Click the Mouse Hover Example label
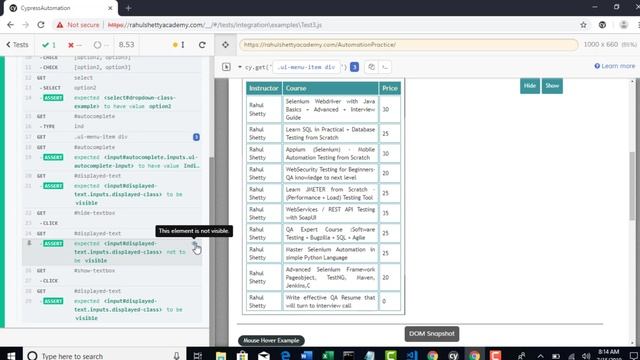This screenshot has height=360, width=640. click(x=271, y=340)
